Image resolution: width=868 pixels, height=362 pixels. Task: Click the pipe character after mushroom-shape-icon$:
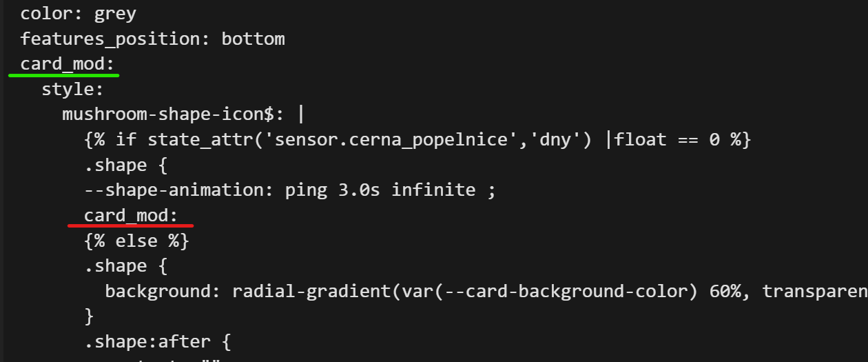pos(301,114)
